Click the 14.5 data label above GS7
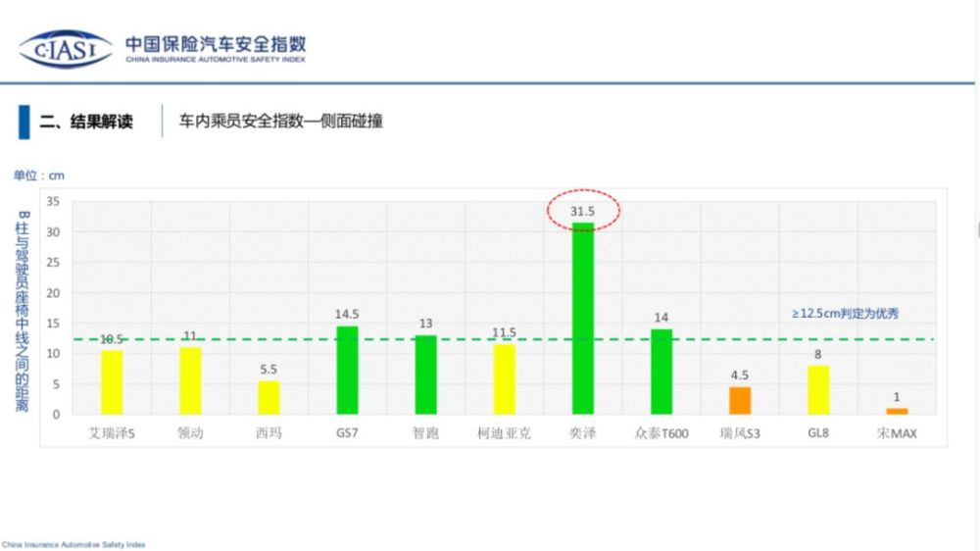Image resolution: width=980 pixels, height=551 pixels. pyautogui.click(x=347, y=314)
